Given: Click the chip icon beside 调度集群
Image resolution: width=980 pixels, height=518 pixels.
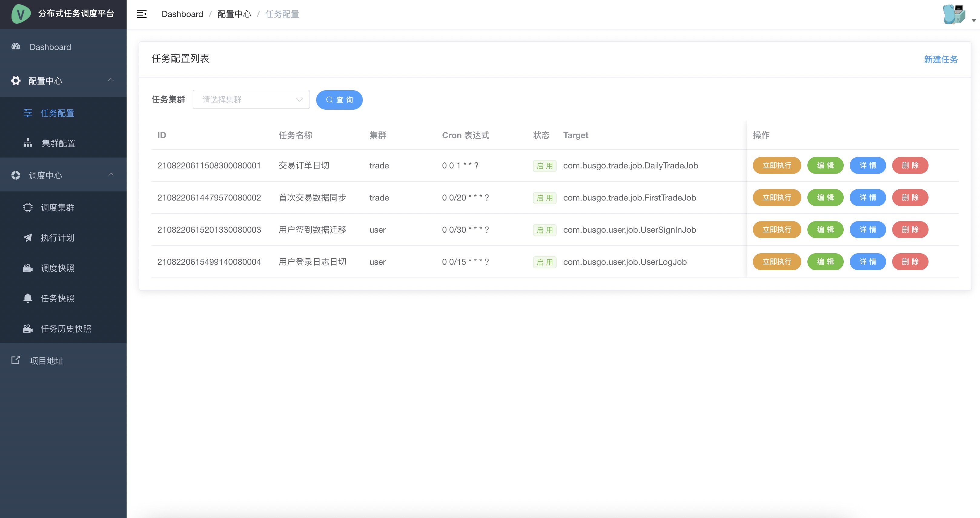Looking at the screenshot, I should (x=28, y=208).
